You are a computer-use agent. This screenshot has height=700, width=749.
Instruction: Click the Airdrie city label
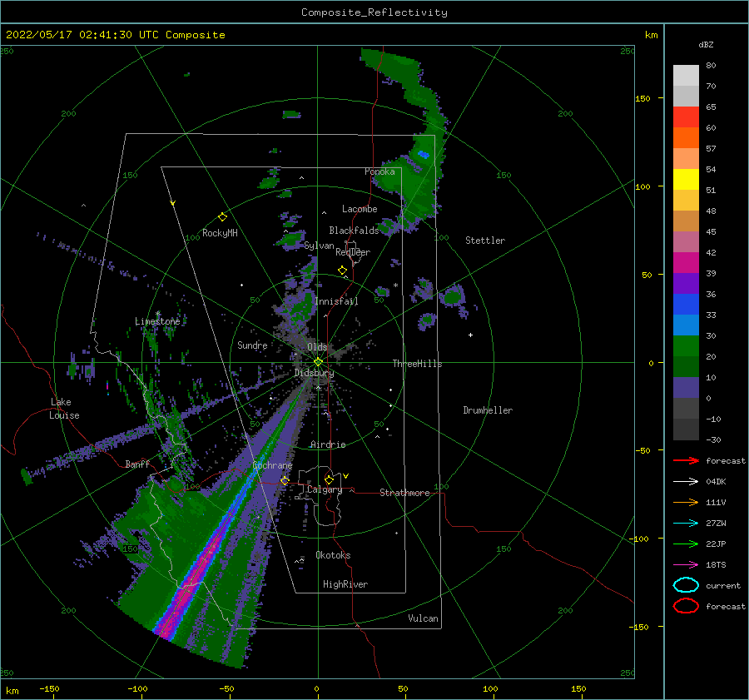tap(328, 444)
